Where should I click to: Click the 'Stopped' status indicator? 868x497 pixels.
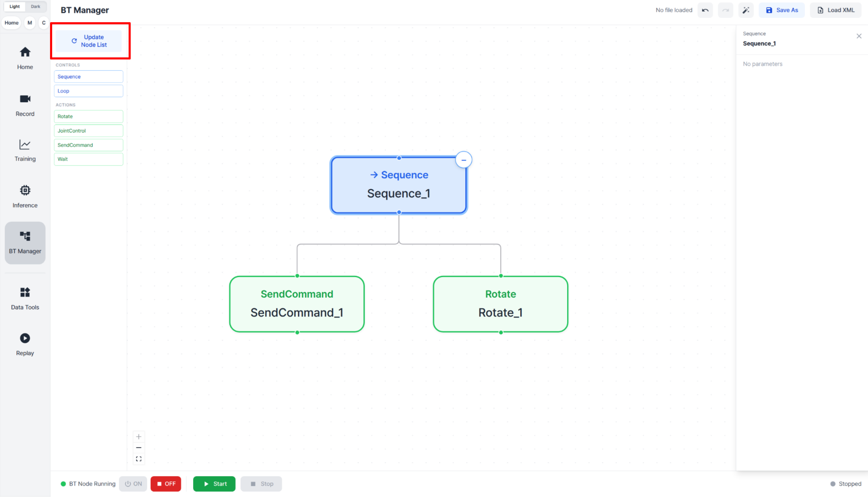(x=845, y=484)
